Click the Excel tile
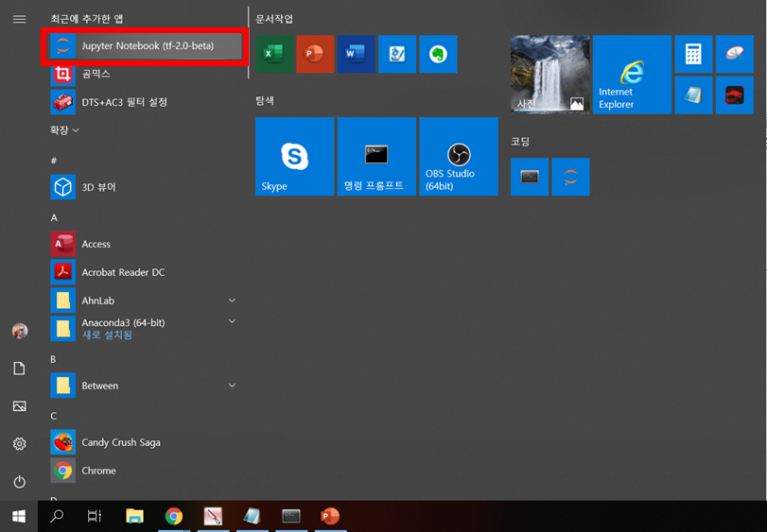 [x=274, y=54]
